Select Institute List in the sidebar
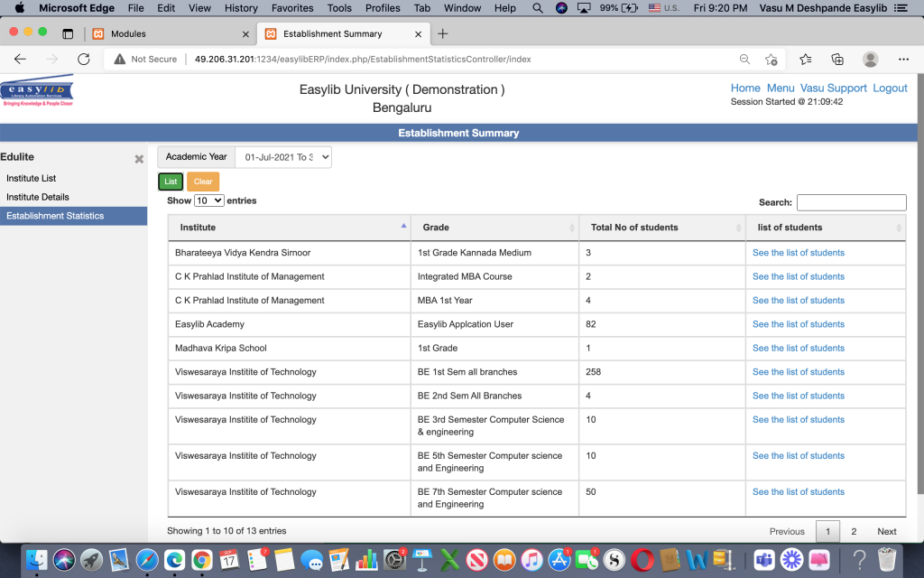 [32, 178]
